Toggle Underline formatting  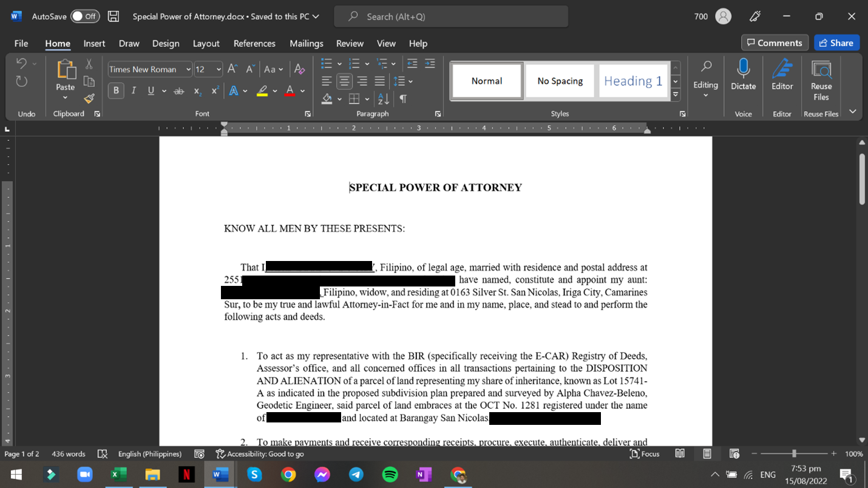pyautogui.click(x=151, y=91)
